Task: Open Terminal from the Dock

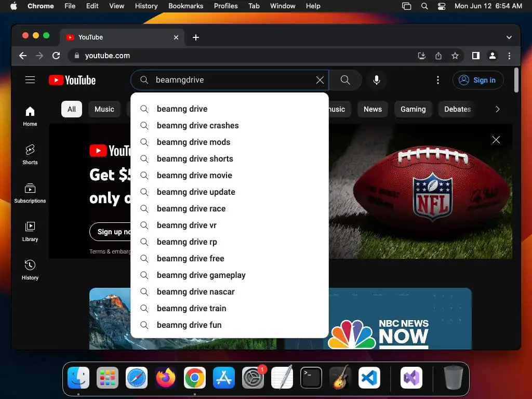Action: tap(311, 377)
